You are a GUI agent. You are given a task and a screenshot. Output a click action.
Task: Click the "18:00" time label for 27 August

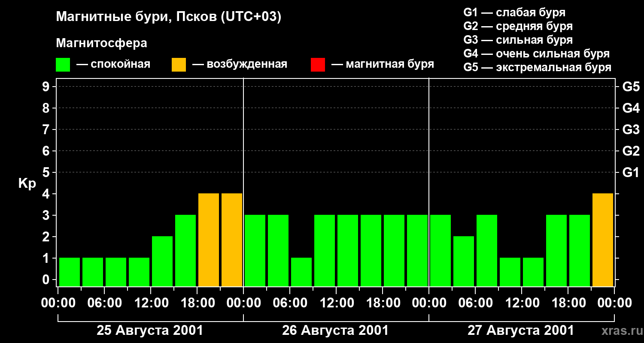tap(568, 303)
